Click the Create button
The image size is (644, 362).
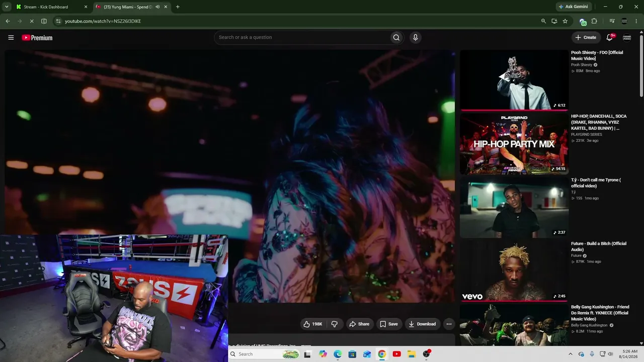(x=586, y=37)
